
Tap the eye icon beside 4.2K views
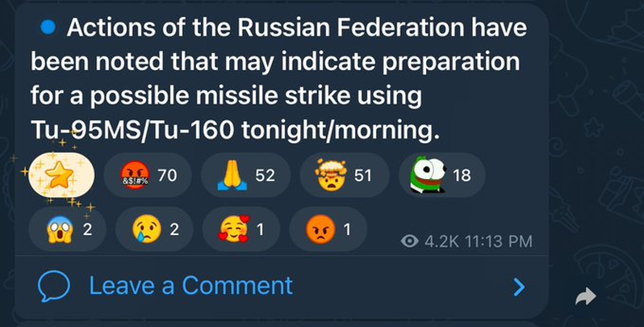click(x=409, y=241)
